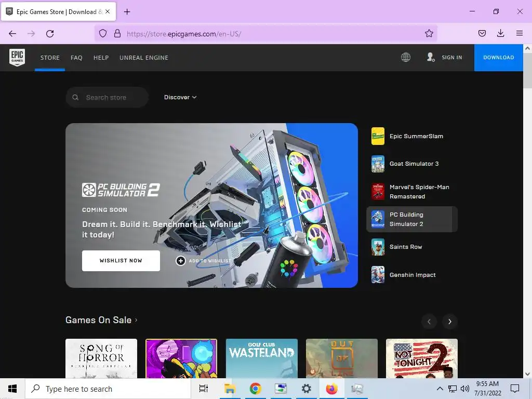The height and width of the screenshot is (399, 532).
Task: Focus the Search store input field
Action: click(x=107, y=97)
